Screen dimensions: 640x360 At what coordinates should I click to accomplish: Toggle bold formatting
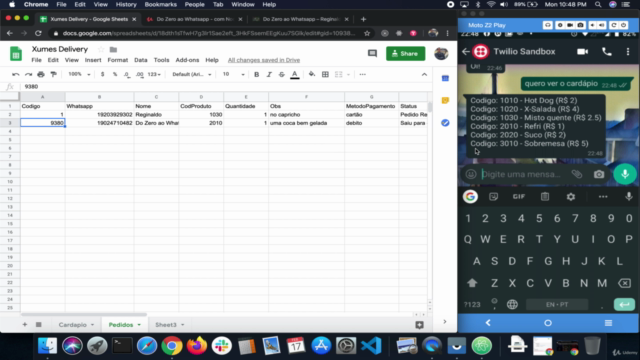click(256, 74)
